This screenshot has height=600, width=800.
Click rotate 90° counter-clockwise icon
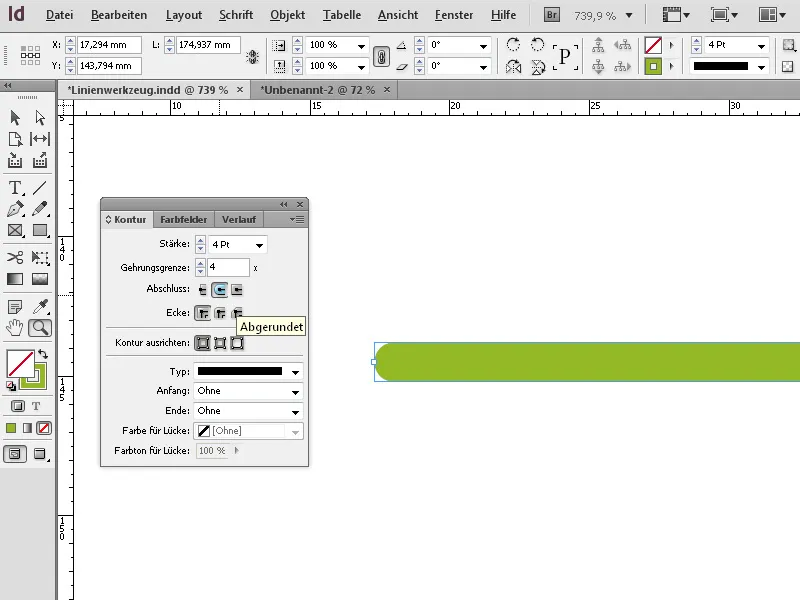point(537,45)
